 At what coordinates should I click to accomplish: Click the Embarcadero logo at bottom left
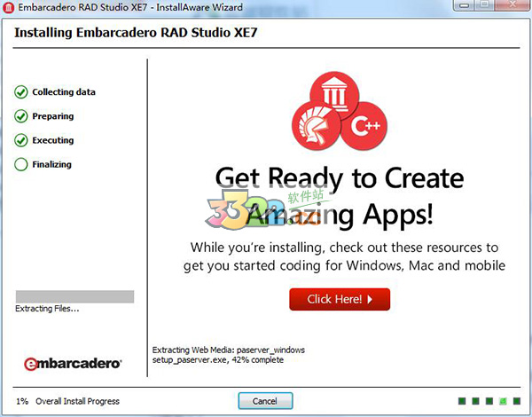(73, 364)
